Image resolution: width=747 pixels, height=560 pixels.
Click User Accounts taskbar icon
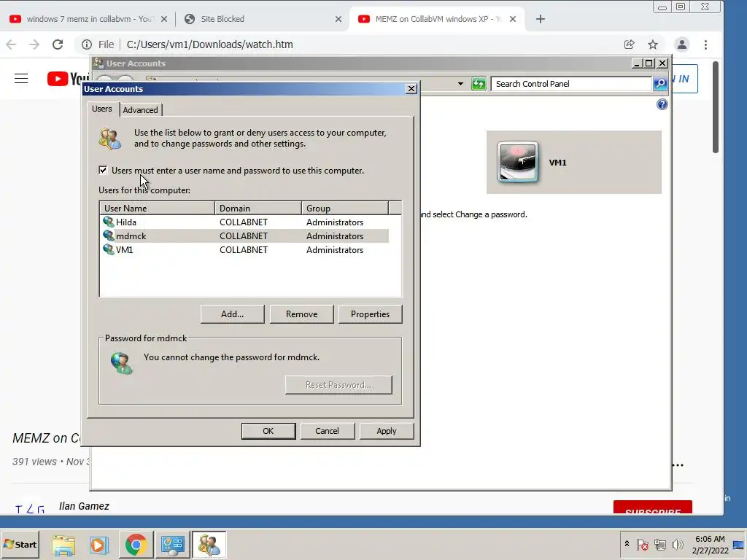click(x=209, y=545)
